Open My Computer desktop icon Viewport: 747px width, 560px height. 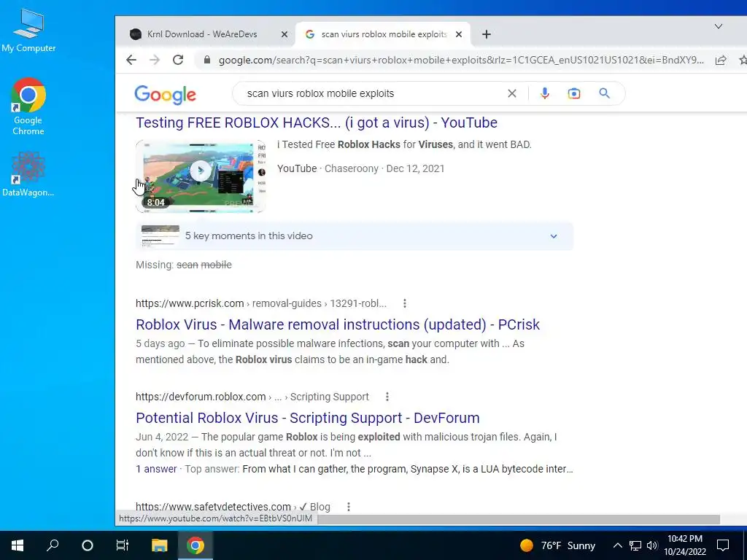click(28, 30)
